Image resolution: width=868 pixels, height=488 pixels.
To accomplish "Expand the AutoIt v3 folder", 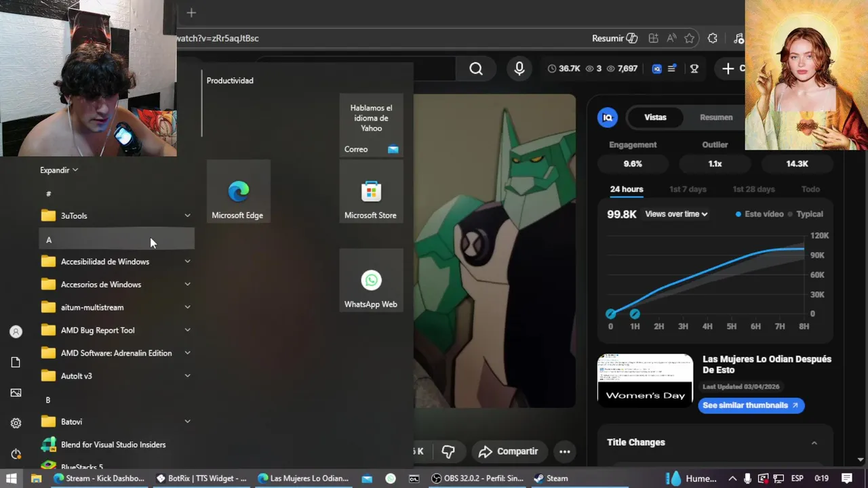I will 117,376.
